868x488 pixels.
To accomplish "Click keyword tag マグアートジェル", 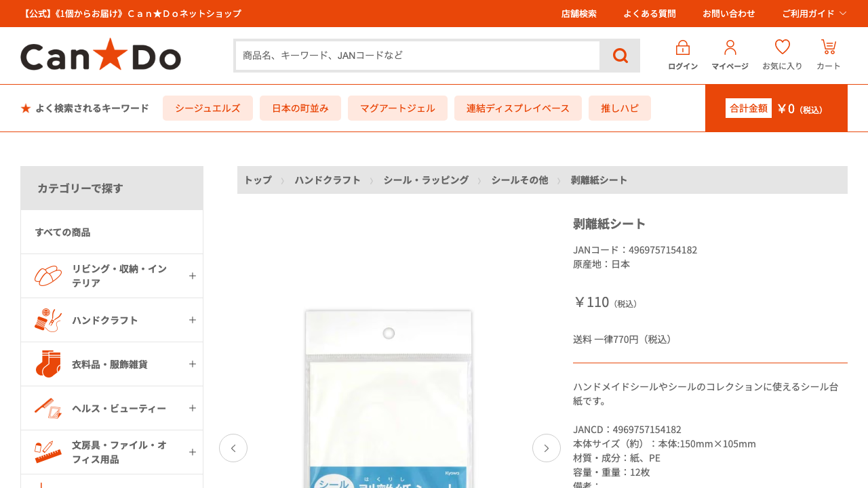I will coord(397,108).
